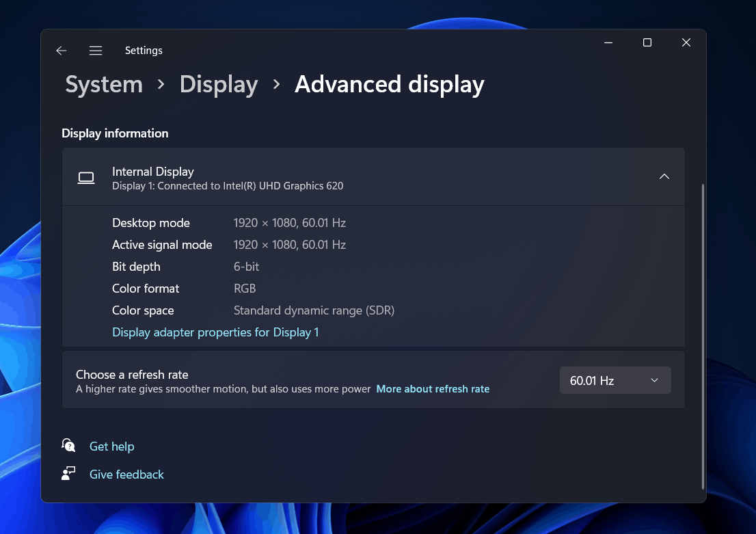This screenshot has width=756, height=534.
Task: Click the Get help link
Action: point(111,446)
